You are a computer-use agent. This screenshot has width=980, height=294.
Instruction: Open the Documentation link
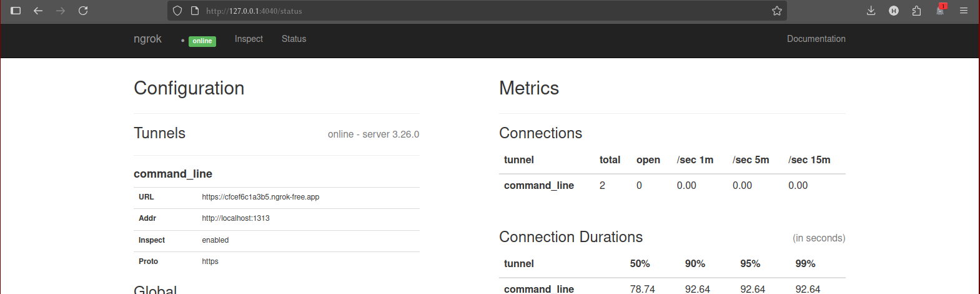pos(816,39)
